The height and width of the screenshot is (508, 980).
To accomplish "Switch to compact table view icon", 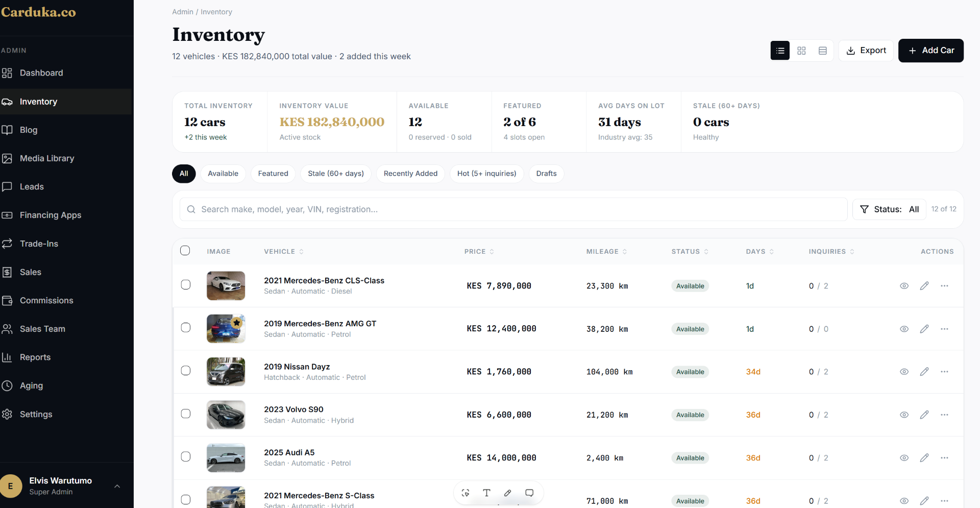I will 823,51.
